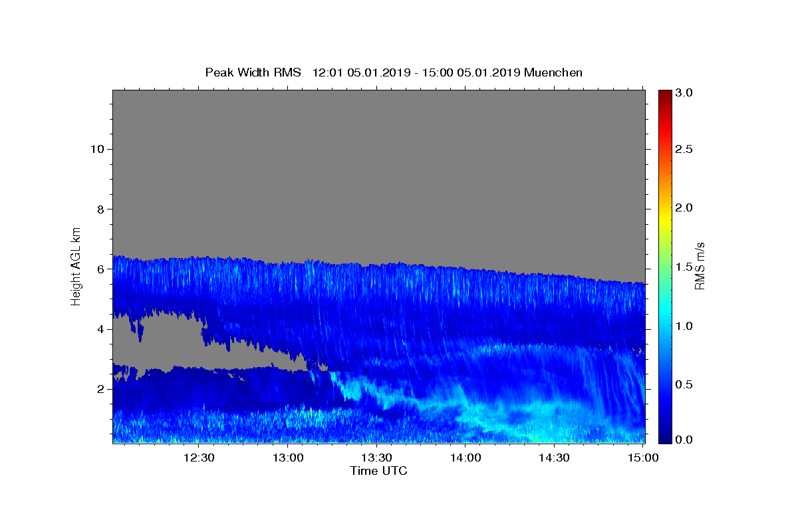798x532 pixels.
Task: Click the dark blue bottom of the colorbar
Action: pyautogui.click(x=665, y=438)
